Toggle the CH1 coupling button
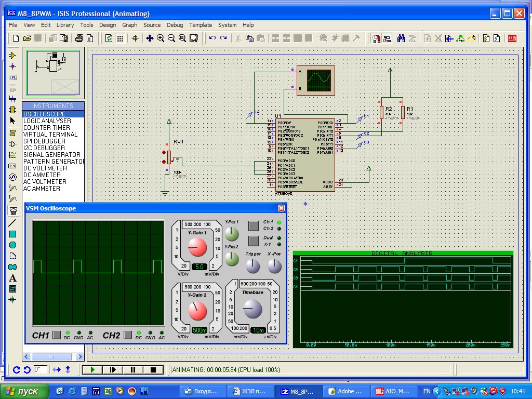This screenshot has width=532, height=399. pyautogui.click(x=57, y=335)
